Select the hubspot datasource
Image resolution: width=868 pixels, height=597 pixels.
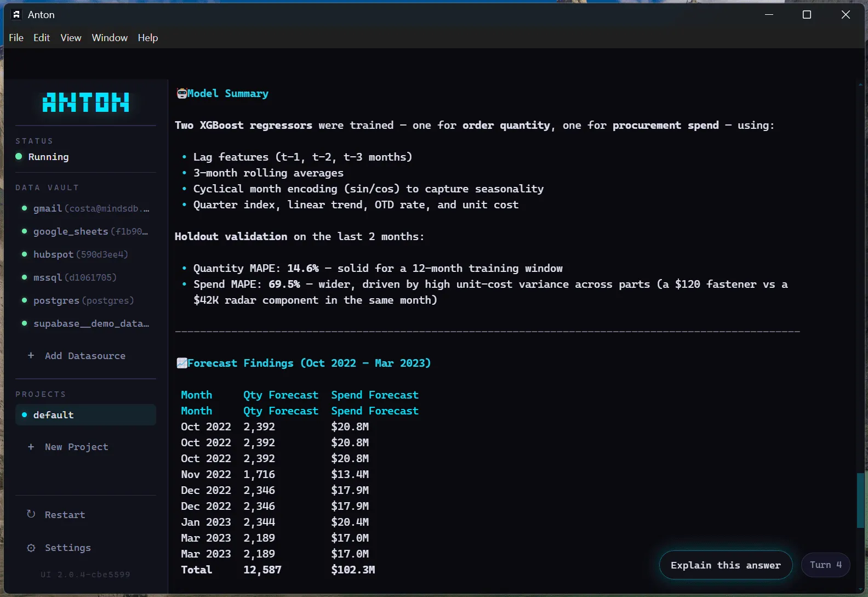[x=86, y=254]
